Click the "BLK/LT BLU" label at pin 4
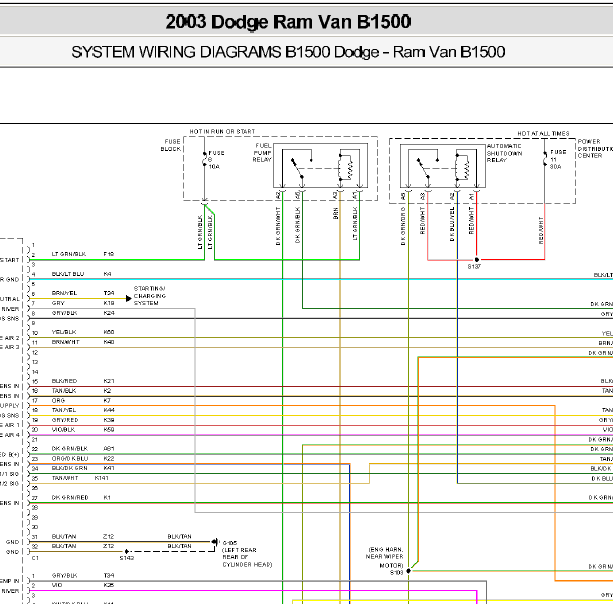This screenshot has width=613, height=604. click(x=68, y=274)
